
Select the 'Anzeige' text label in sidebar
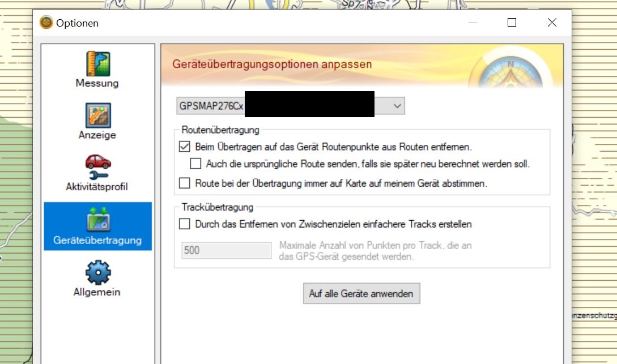[97, 135]
